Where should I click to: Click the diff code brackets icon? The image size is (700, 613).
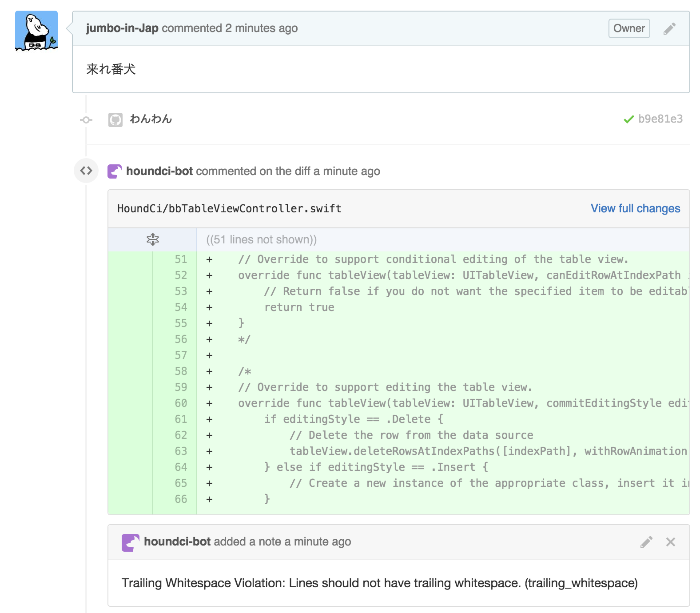tap(86, 171)
